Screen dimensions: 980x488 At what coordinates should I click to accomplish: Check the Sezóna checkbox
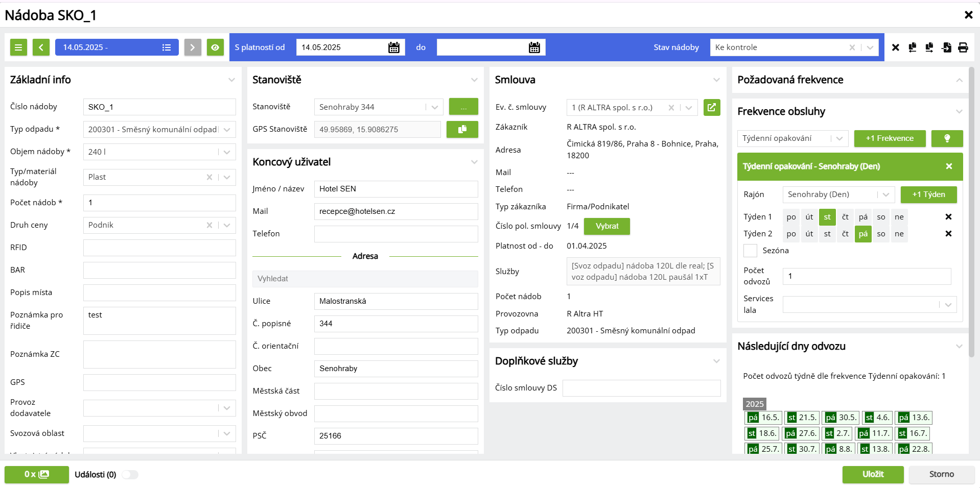(x=750, y=251)
